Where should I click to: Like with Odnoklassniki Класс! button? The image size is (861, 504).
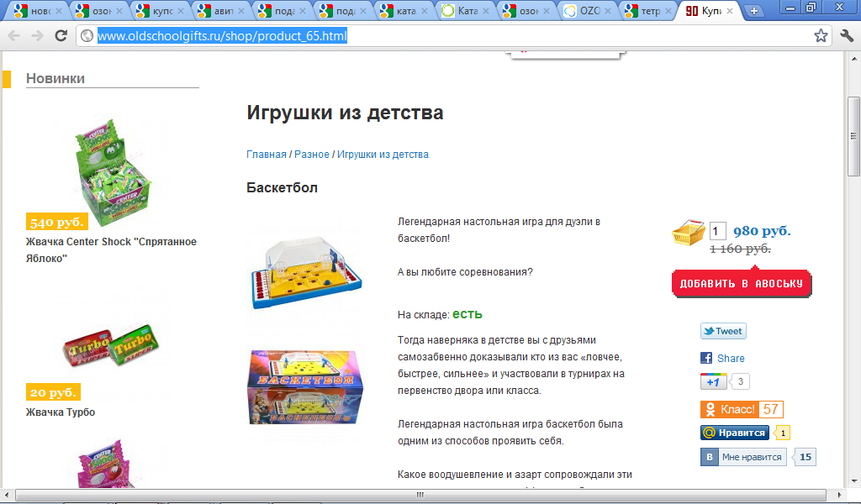[x=730, y=409]
